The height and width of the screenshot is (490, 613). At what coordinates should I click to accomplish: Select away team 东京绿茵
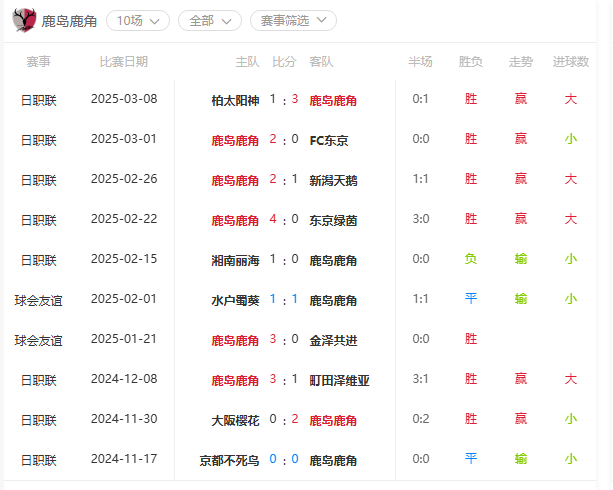333,221
